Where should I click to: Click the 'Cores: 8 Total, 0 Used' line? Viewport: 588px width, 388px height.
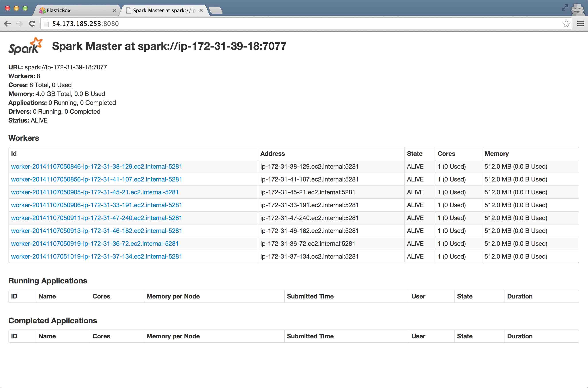pyautogui.click(x=40, y=85)
